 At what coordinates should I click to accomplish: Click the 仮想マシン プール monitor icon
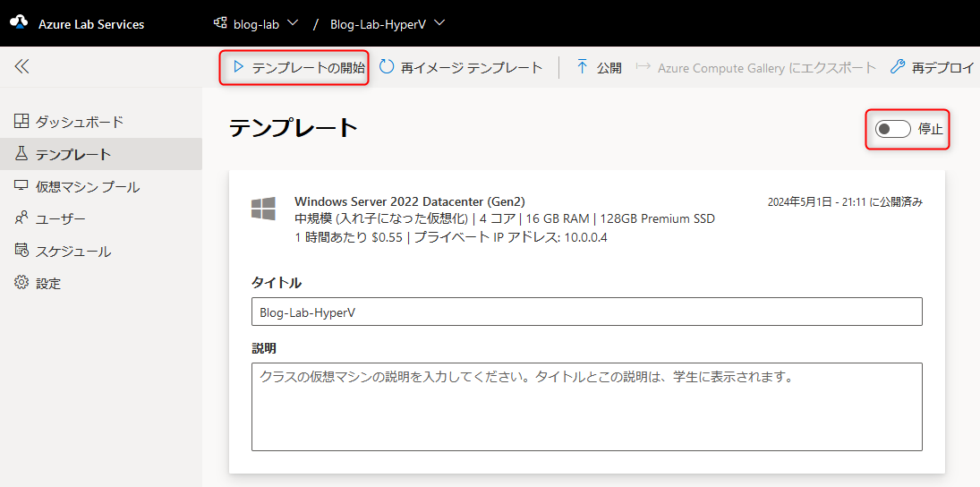[21, 186]
